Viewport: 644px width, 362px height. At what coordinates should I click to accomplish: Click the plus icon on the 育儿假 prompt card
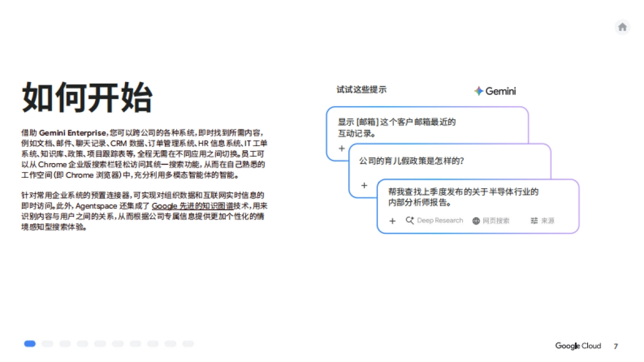tap(364, 185)
